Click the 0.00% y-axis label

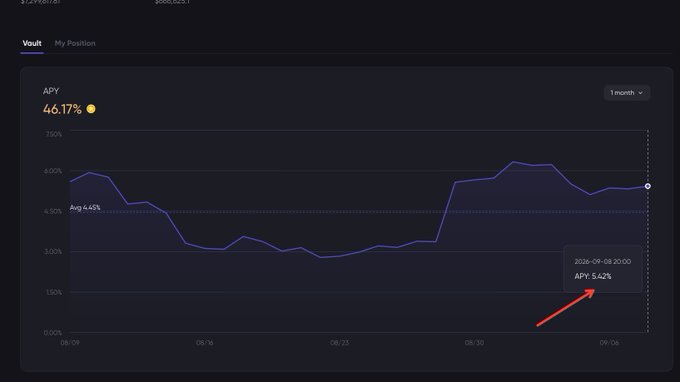[53, 333]
